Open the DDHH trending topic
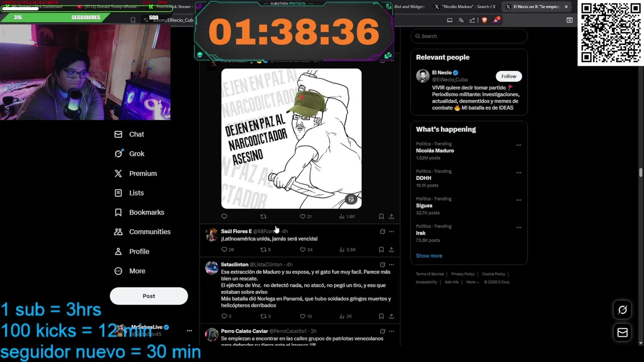Viewport: 644px width, 362px height. [x=424, y=178]
